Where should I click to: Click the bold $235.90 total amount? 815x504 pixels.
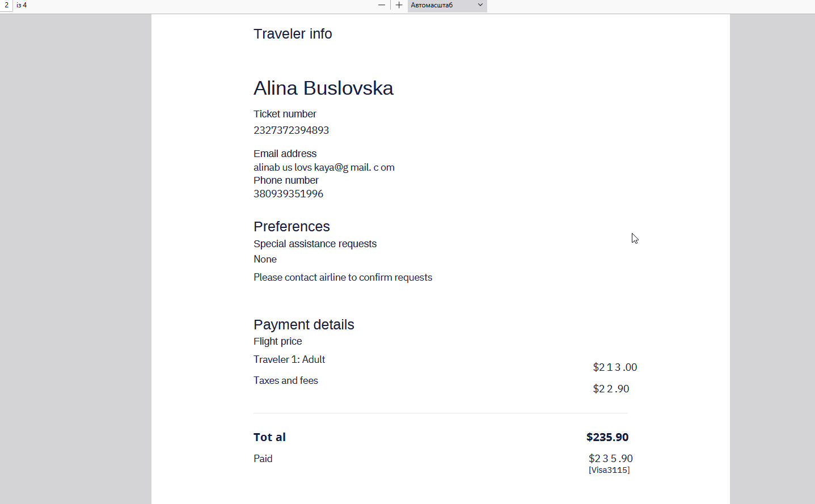[607, 437]
